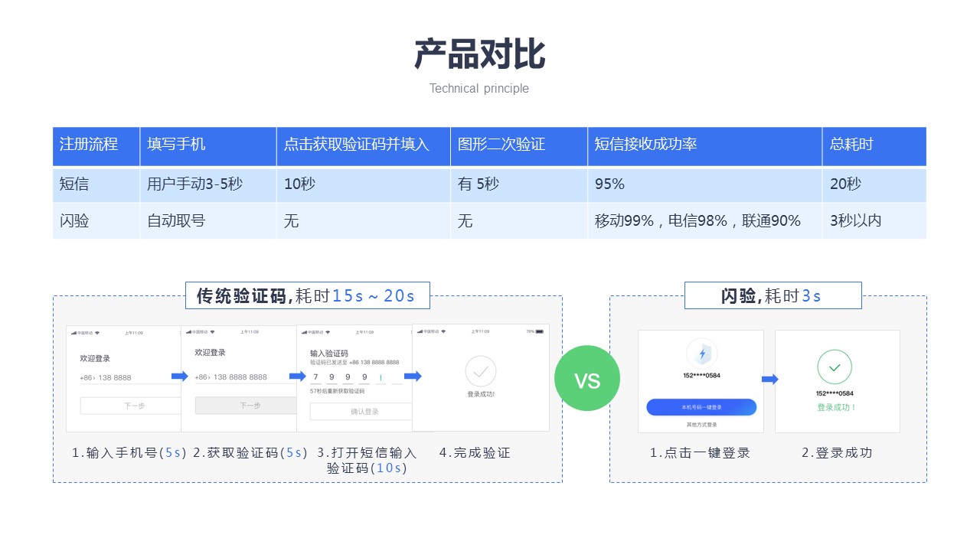Click the 移动99%，电信98%，联通90% cell

coord(705,220)
